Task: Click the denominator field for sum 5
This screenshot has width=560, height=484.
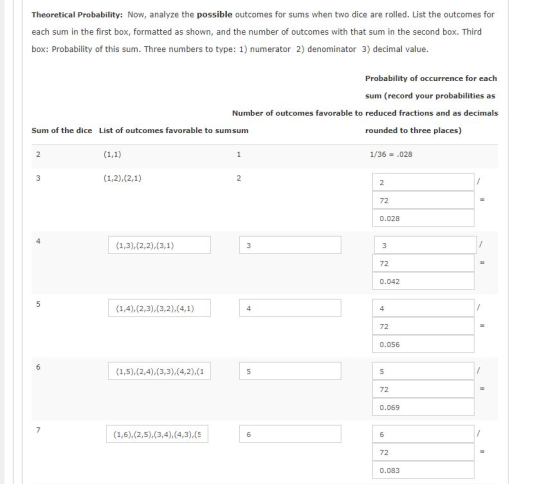Action: (423, 326)
